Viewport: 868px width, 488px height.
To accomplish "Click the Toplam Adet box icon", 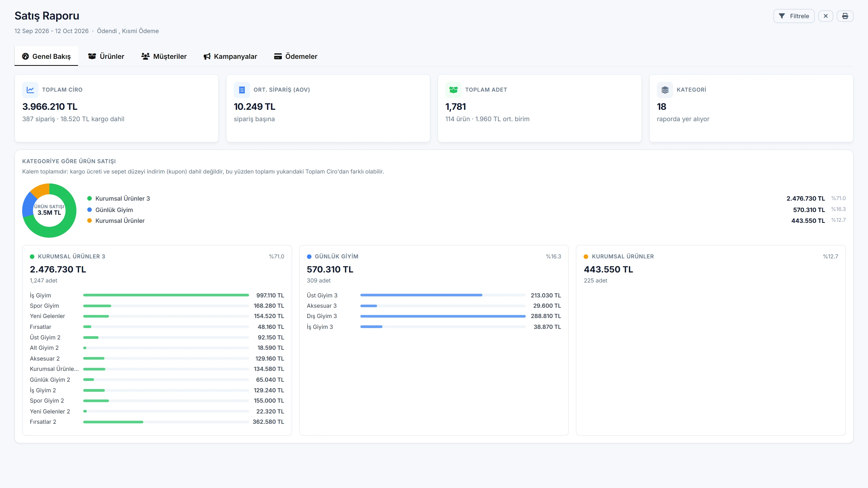I will pyautogui.click(x=454, y=90).
